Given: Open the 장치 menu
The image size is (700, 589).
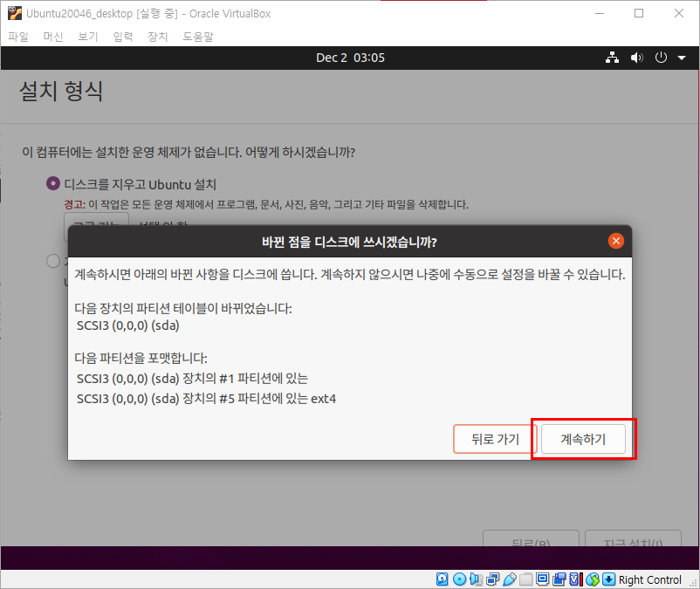Looking at the screenshot, I should (158, 37).
